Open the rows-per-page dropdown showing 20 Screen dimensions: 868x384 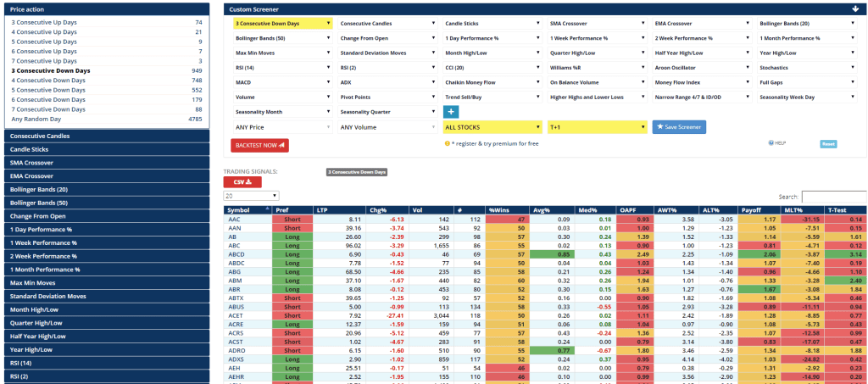coord(251,196)
